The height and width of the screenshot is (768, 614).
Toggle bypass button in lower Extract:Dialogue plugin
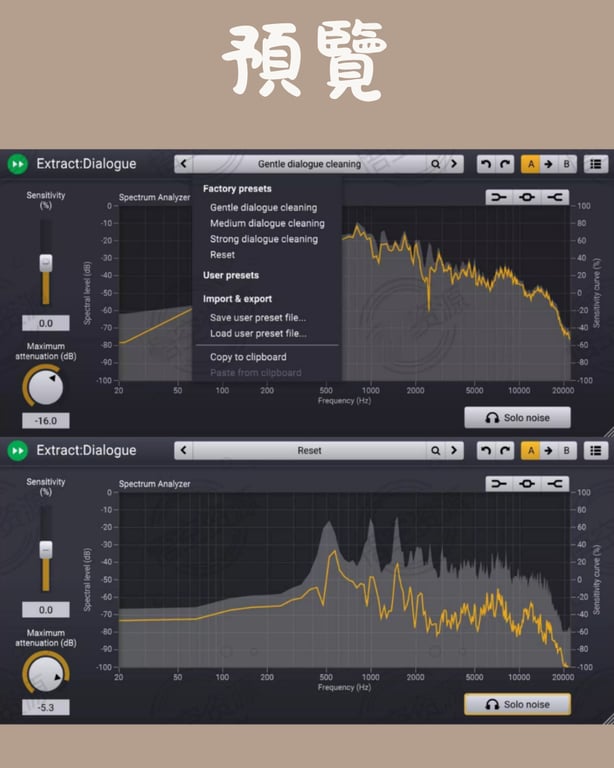click(x=18, y=451)
